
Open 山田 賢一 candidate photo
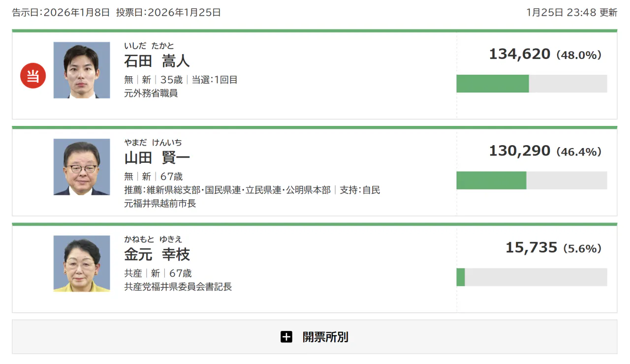(x=82, y=167)
